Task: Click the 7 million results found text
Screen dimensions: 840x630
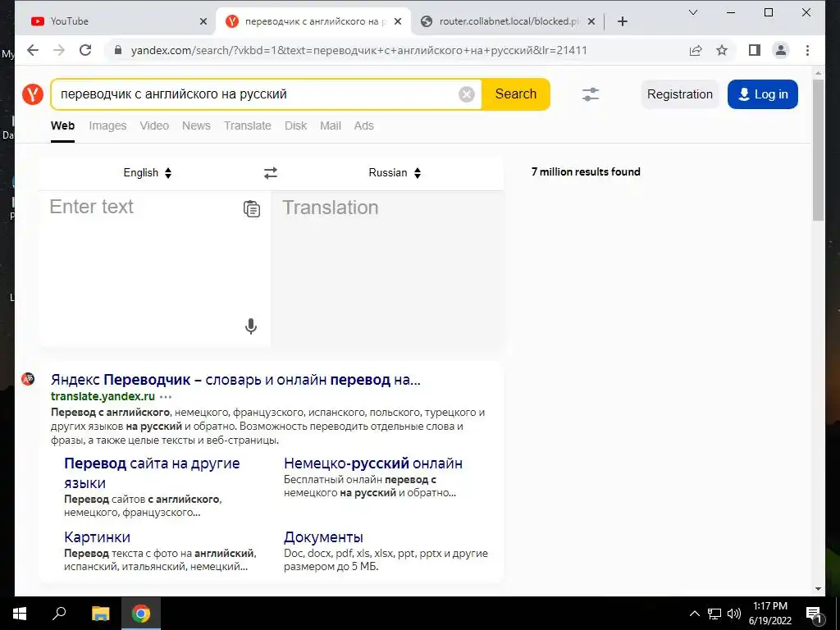Action: tap(586, 172)
